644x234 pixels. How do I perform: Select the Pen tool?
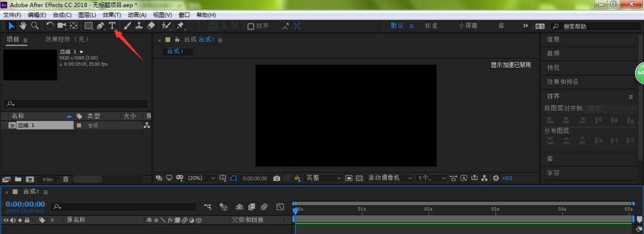pyautogui.click(x=100, y=26)
